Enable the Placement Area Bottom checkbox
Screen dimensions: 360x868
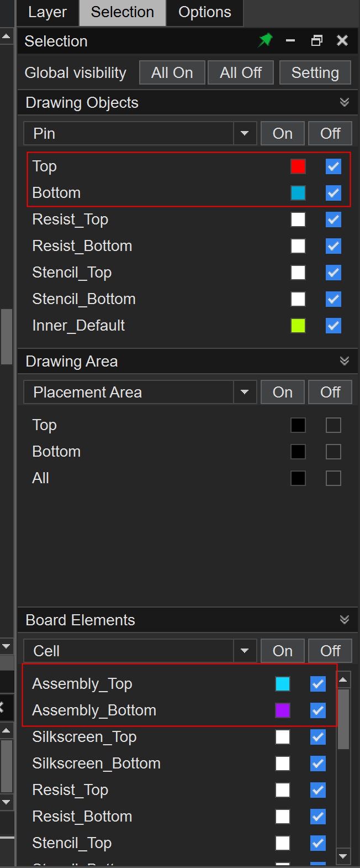[333, 452]
